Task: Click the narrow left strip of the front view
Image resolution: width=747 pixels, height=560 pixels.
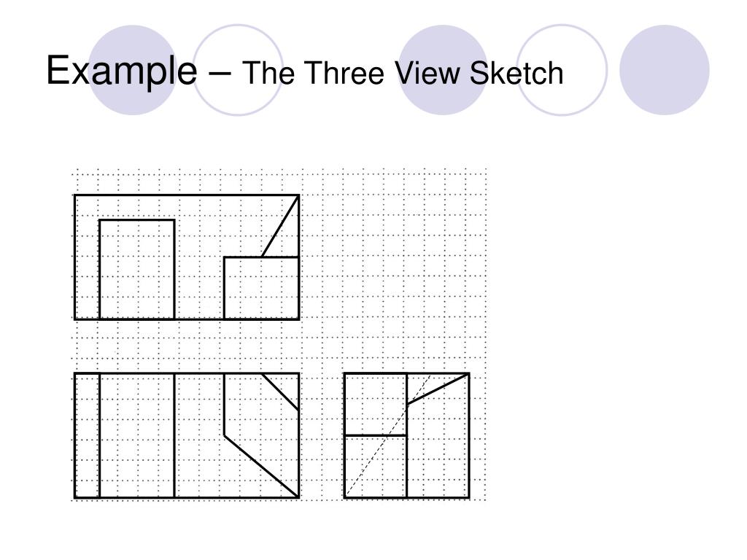Action: (x=88, y=435)
